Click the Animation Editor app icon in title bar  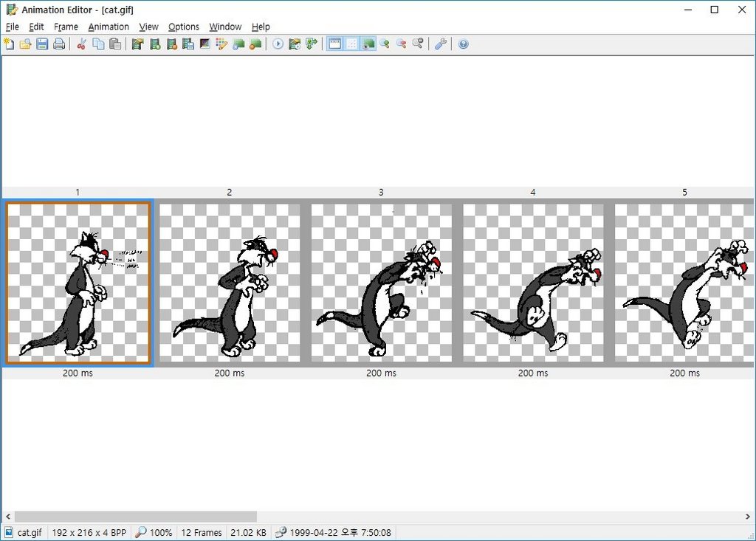click(12, 9)
